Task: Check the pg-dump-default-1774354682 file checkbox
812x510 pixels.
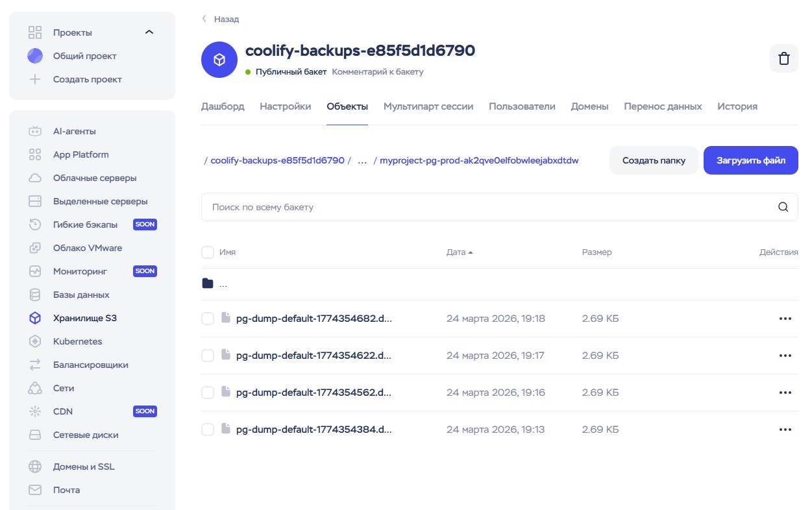Action: [208, 319]
